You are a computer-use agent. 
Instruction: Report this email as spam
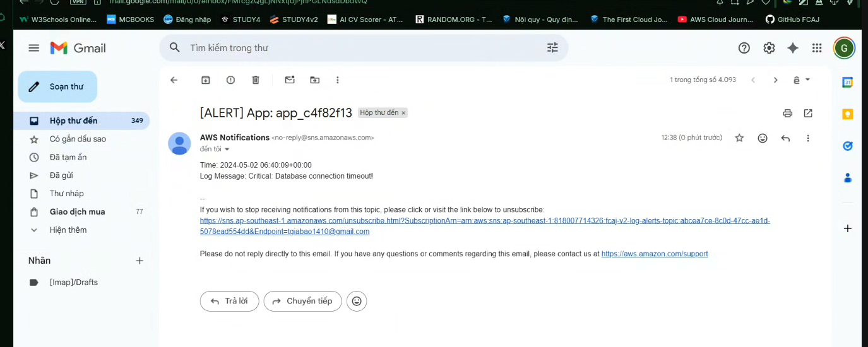click(230, 80)
